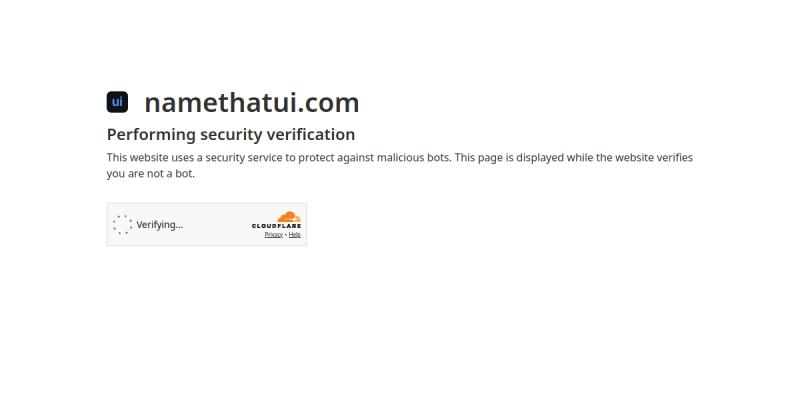This screenshot has height=400, width=800.
Task: Click the "you are not a bot." line
Action: [151, 173]
